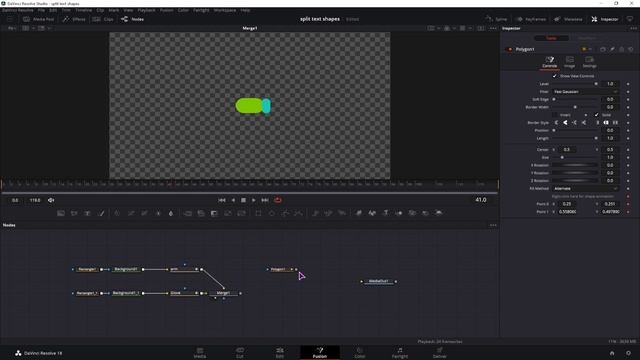Screen dimensions: 640x360
Task: Click the Center X value field
Action: pyautogui.click(x=567, y=149)
